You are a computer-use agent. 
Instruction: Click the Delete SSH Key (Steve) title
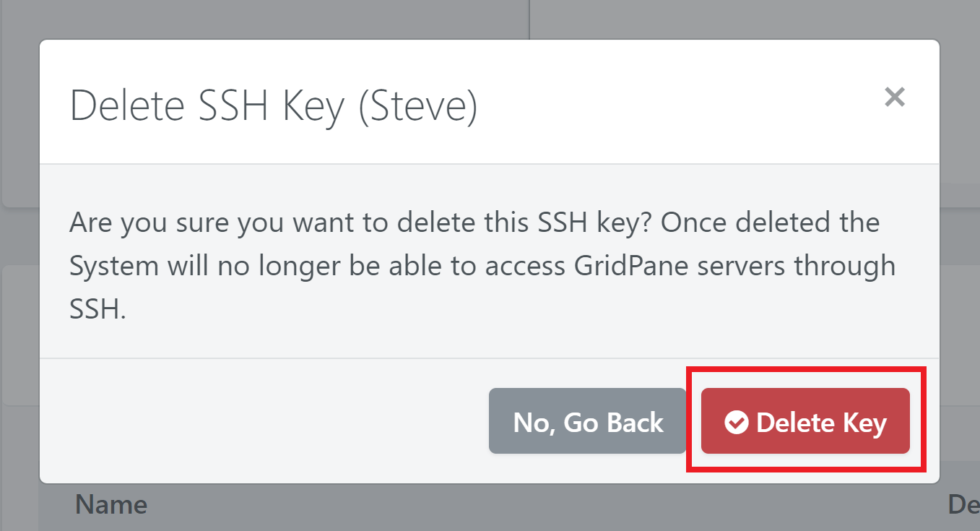click(274, 106)
